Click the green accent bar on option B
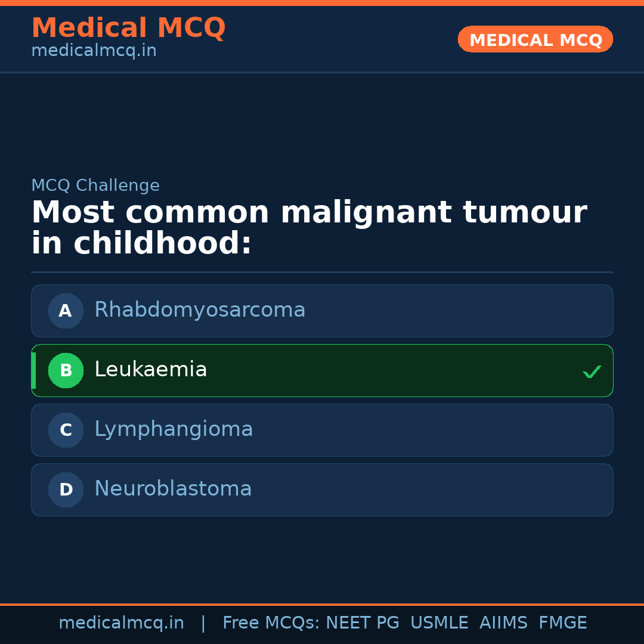This screenshot has height=644, width=644. (33, 370)
